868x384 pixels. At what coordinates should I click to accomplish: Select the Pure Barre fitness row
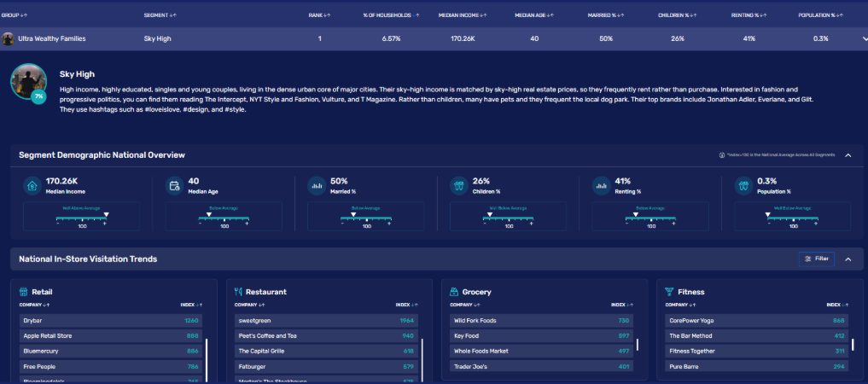point(757,366)
